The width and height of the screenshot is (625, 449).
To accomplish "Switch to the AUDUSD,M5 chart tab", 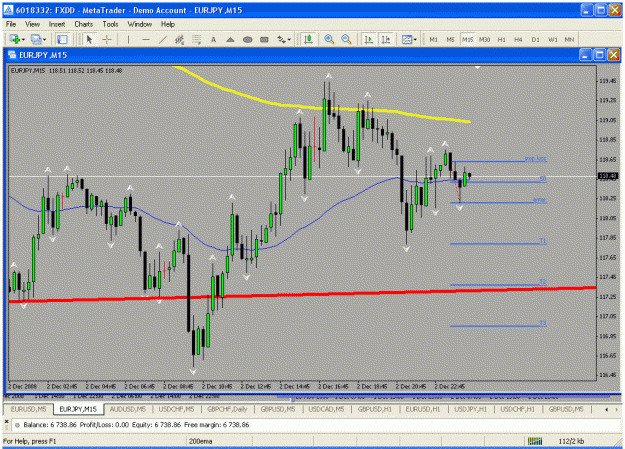I will (x=128, y=409).
